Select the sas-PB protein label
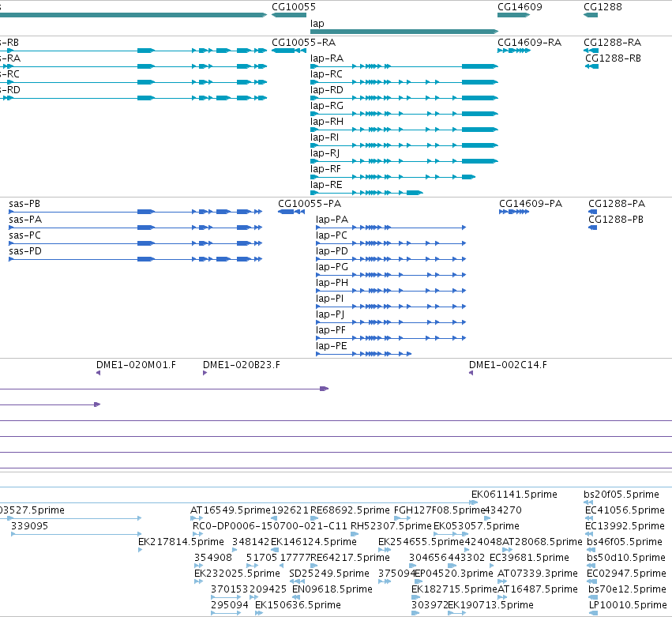 (24, 204)
